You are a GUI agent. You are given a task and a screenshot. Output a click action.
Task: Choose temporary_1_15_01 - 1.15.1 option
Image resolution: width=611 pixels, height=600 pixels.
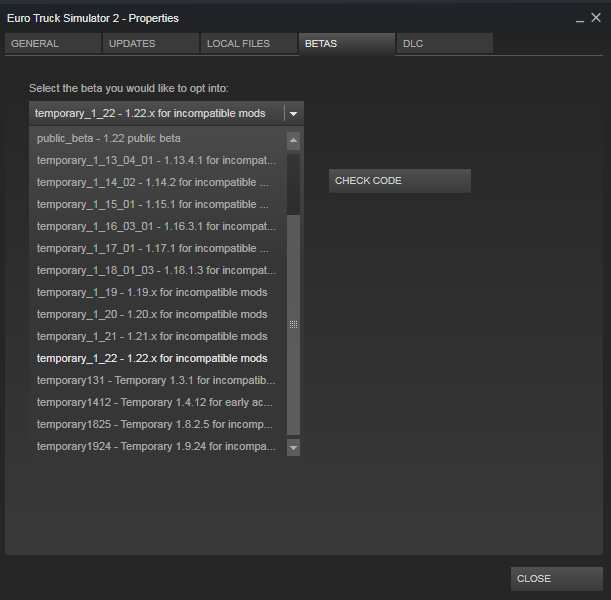pyautogui.click(x=158, y=205)
